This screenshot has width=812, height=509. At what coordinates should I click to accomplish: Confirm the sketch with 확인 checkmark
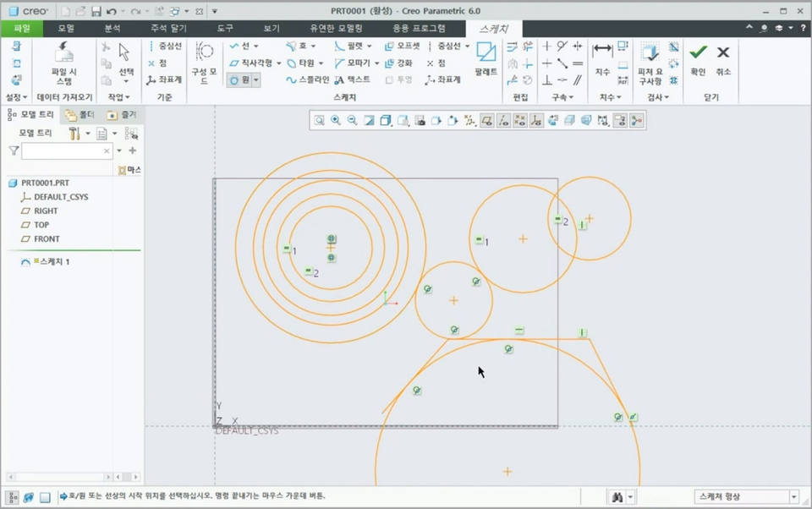click(x=698, y=59)
